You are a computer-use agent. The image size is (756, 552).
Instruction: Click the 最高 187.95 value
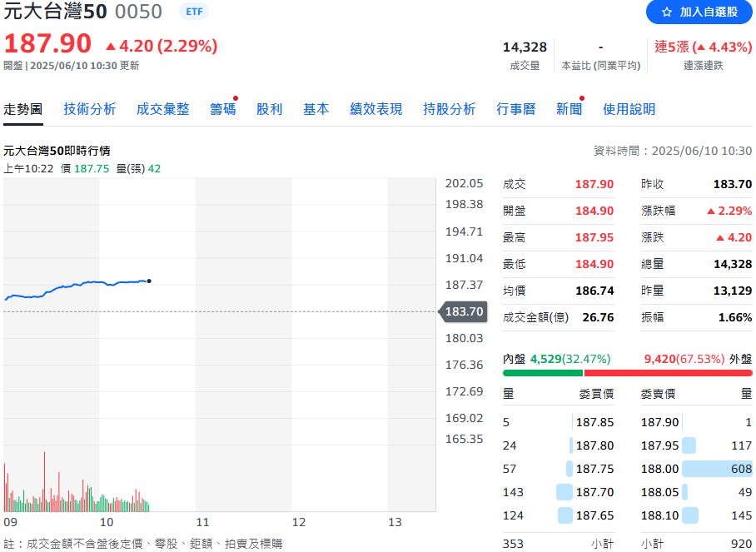click(x=594, y=237)
